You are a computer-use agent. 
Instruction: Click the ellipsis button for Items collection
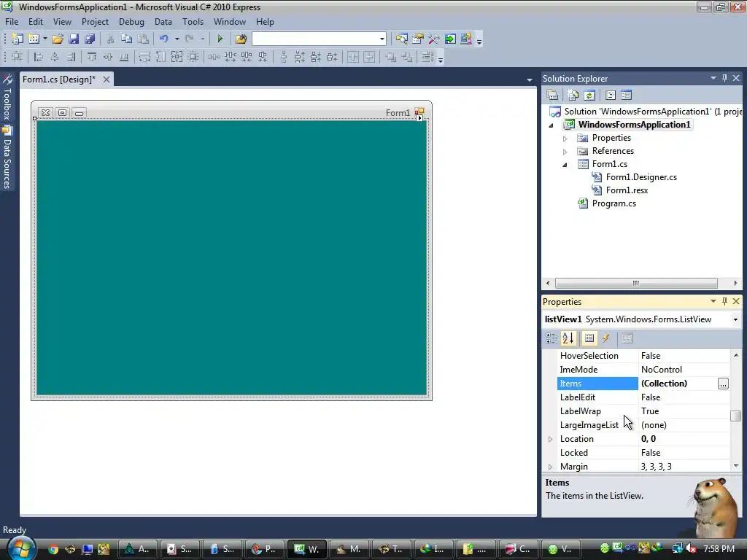[723, 384]
